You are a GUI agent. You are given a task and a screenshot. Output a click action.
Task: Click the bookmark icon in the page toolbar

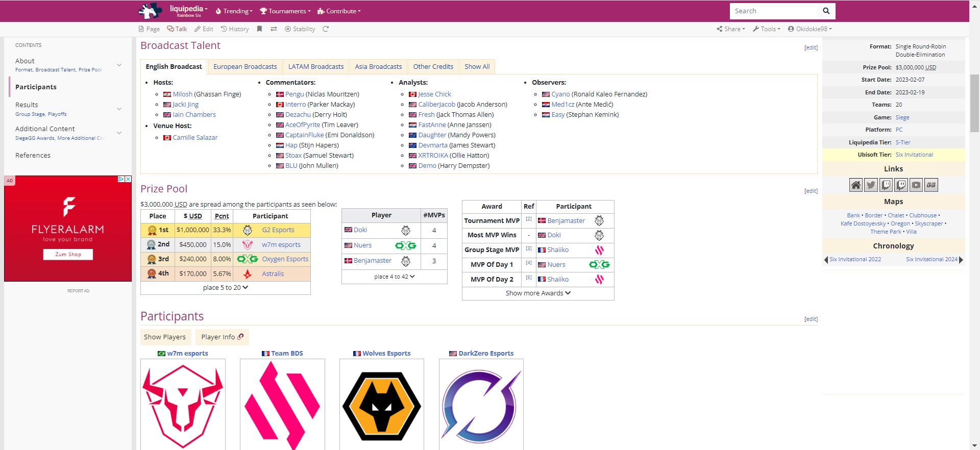click(259, 29)
